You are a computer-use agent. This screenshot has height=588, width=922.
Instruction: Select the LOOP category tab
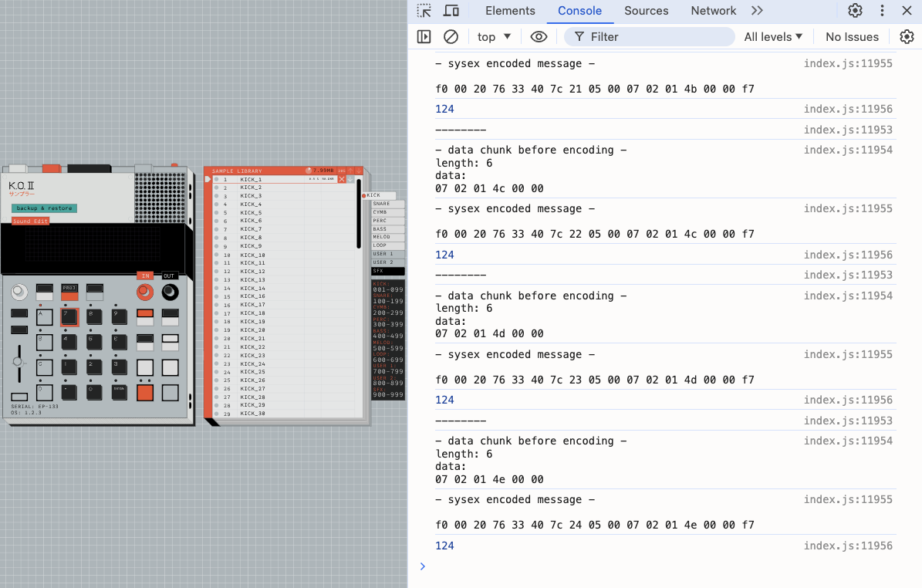coord(388,245)
